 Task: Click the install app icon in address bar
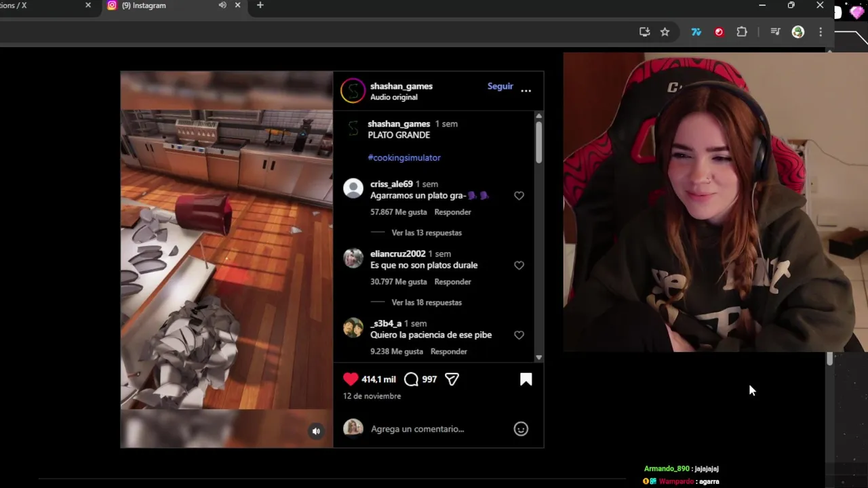point(644,32)
